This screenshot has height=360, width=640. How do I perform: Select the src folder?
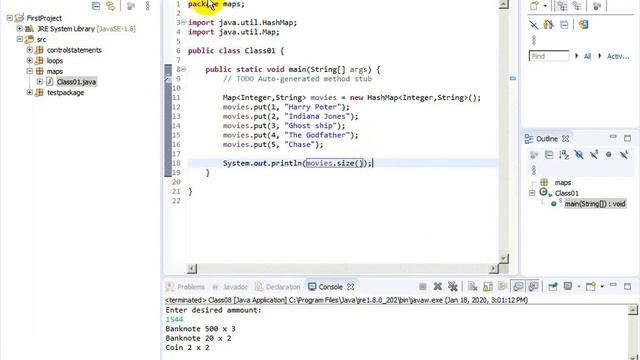point(41,39)
